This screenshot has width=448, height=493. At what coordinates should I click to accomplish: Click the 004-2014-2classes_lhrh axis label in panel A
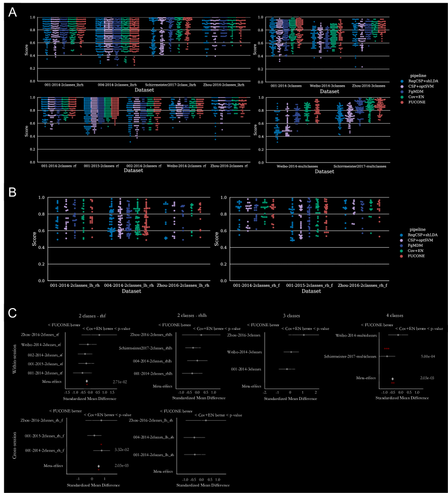coord(117,85)
